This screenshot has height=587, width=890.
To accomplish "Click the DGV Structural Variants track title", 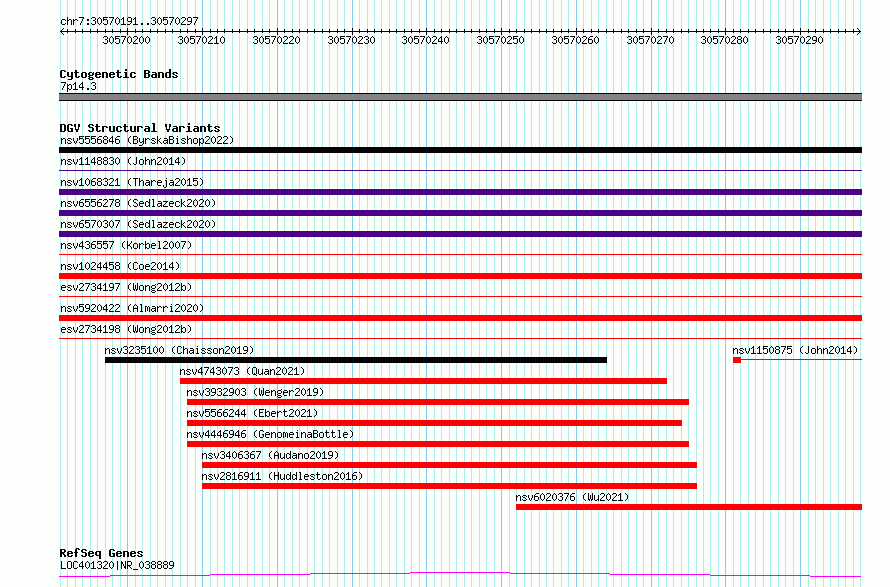I will tap(140, 128).
